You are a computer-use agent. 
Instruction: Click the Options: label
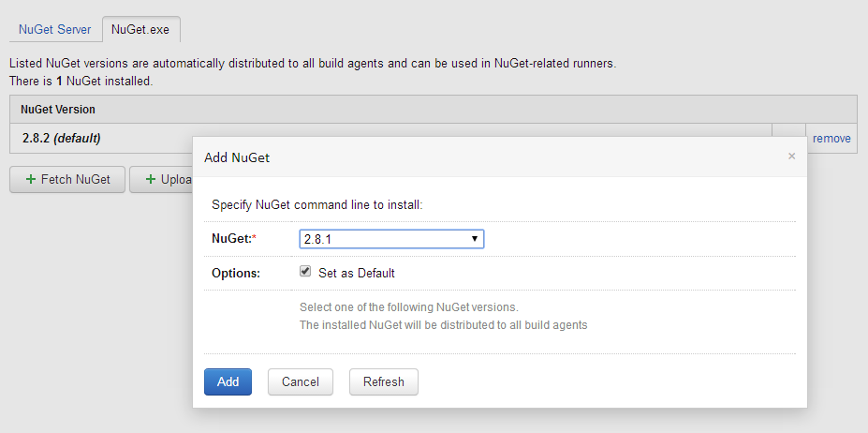(236, 274)
